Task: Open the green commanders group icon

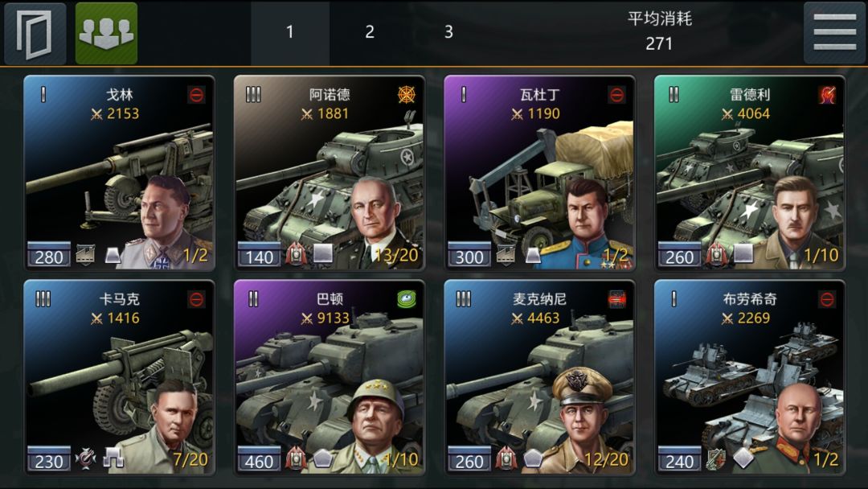Action: click(106, 33)
